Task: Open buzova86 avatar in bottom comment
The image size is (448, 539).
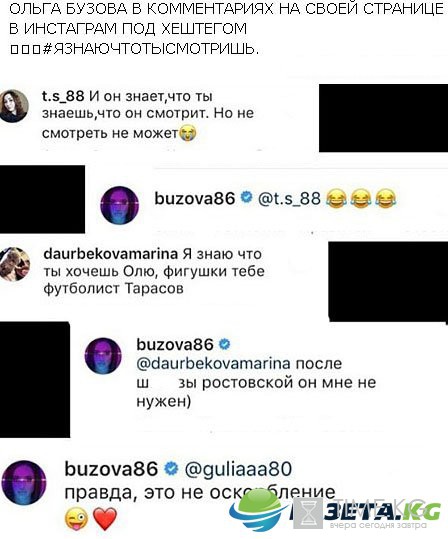Action: click(24, 483)
